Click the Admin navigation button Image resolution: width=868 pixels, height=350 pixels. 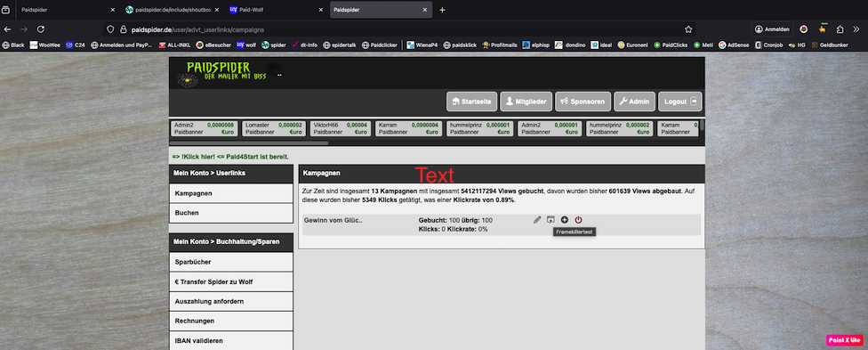(x=634, y=102)
